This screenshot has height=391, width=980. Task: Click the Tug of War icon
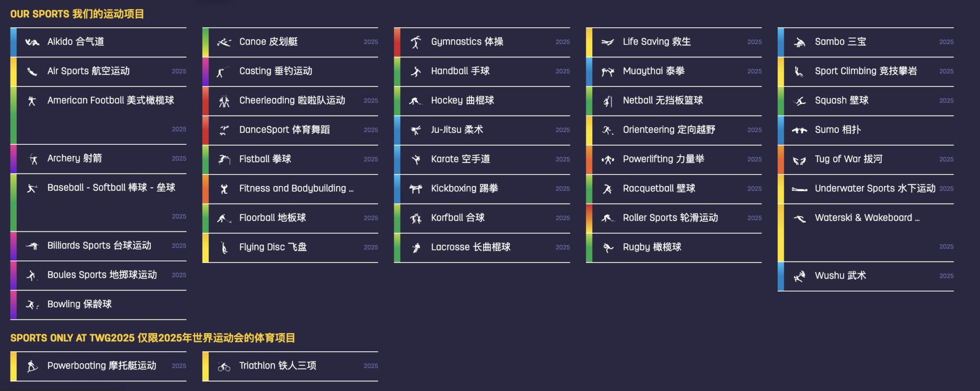tap(800, 160)
